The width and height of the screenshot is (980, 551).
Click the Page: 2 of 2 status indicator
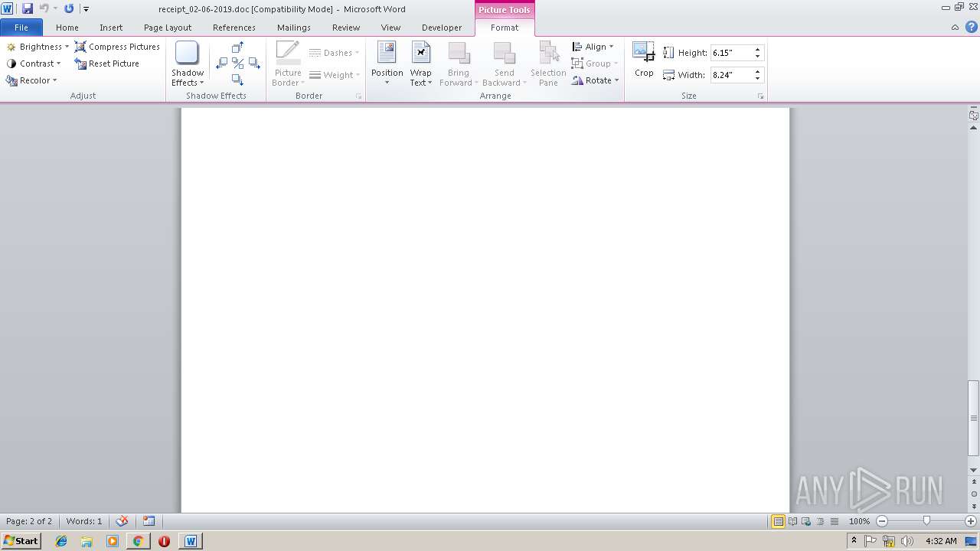click(x=29, y=521)
